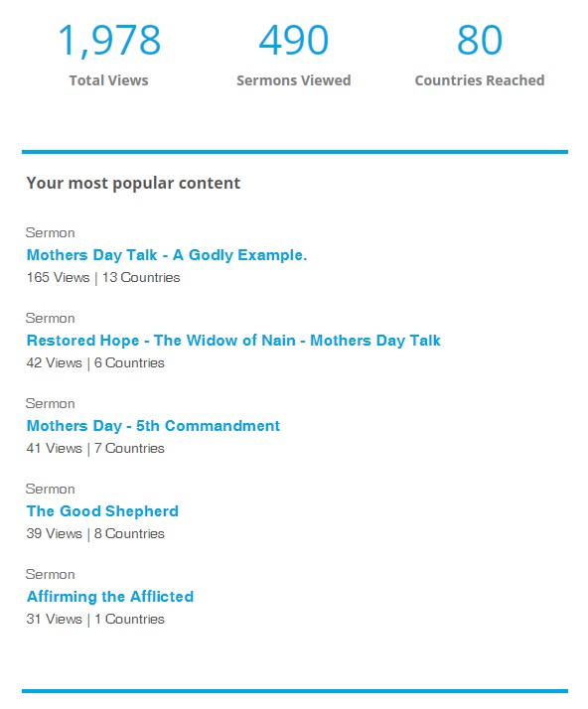The height and width of the screenshot is (709, 588).
Task: Click the 490 sermons viewed number
Action: point(294,40)
